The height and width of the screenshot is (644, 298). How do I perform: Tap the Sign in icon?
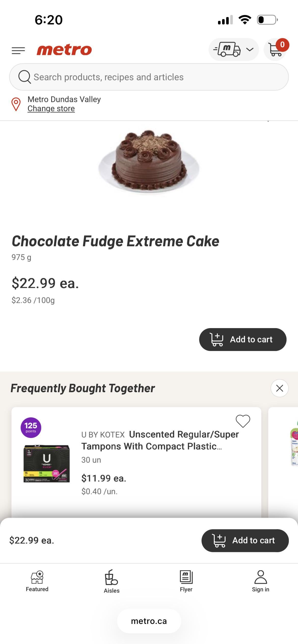click(260, 581)
